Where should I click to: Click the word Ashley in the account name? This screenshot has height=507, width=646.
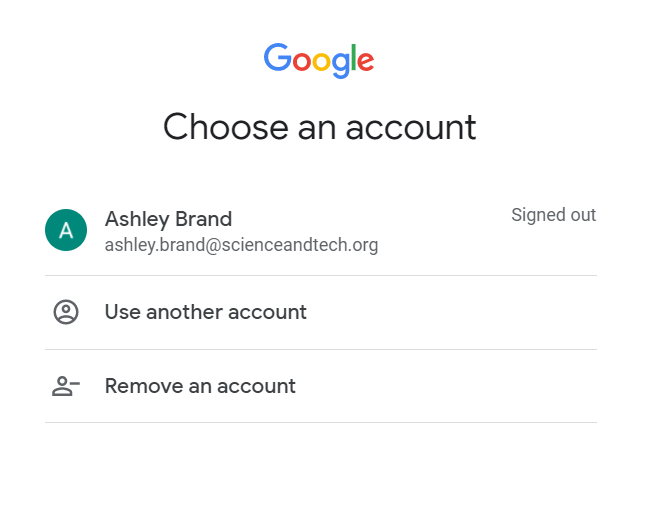click(136, 219)
